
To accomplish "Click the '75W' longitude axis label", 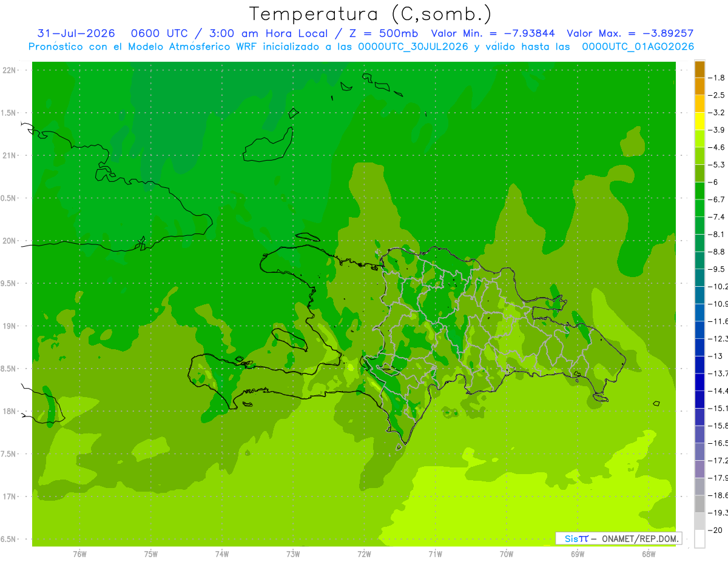I will pos(151,554).
